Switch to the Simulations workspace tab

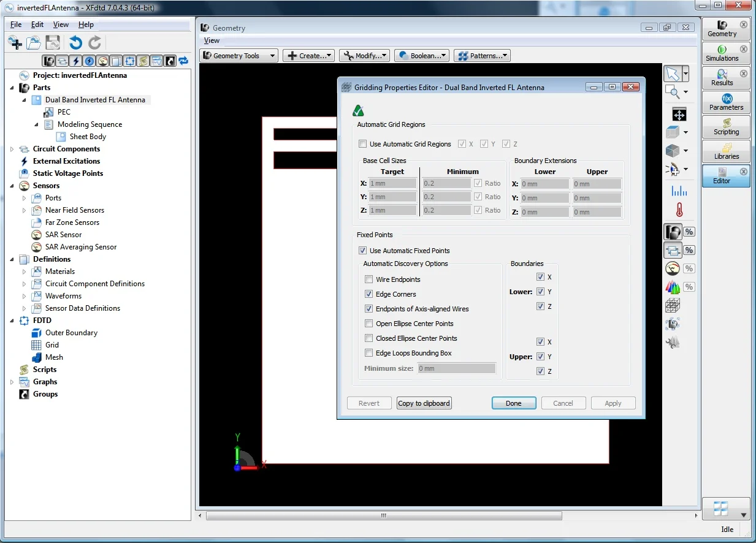click(x=726, y=53)
